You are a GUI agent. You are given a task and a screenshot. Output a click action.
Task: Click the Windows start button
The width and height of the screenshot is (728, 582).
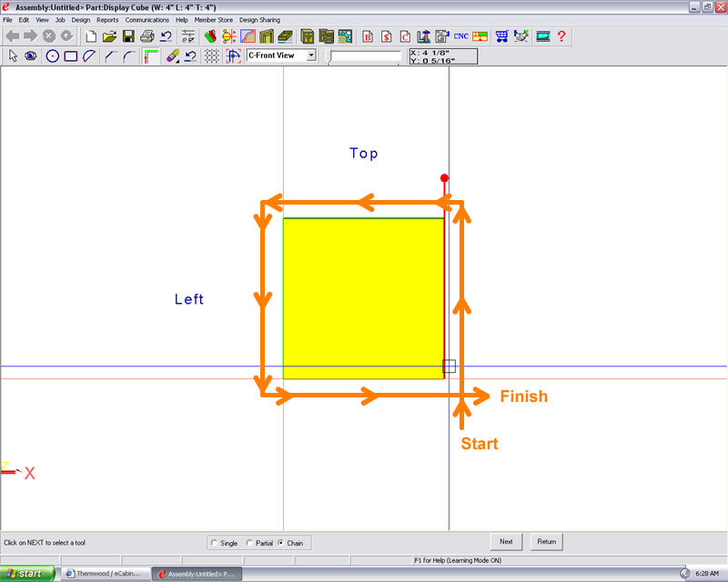[x=27, y=574]
